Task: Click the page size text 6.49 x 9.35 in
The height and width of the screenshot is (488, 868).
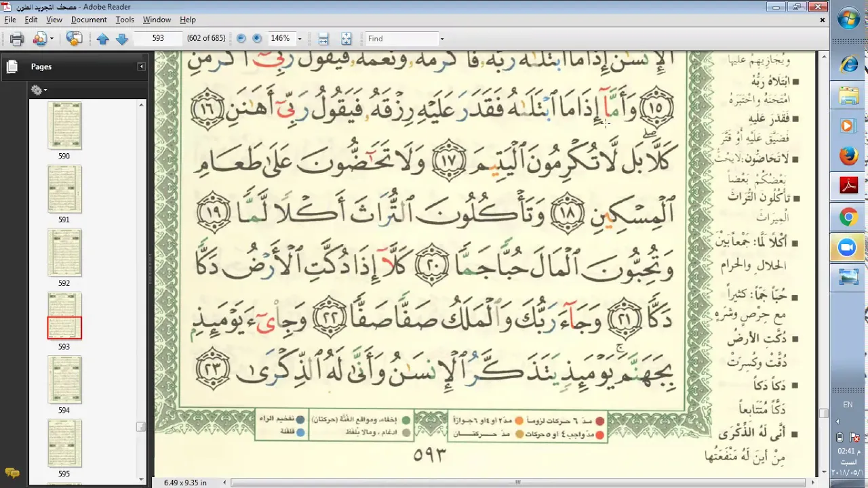Action: (185, 483)
